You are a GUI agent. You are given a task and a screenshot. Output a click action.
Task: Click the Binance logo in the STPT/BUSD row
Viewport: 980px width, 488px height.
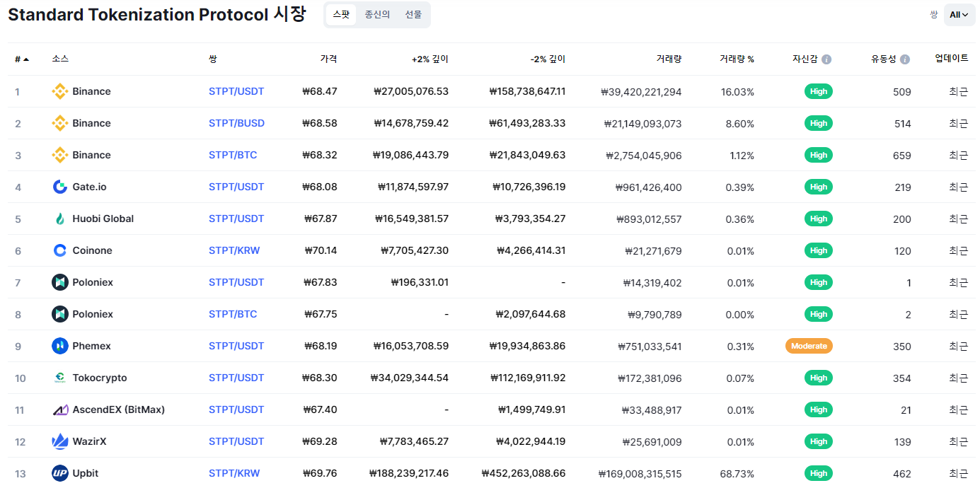[60, 123]
